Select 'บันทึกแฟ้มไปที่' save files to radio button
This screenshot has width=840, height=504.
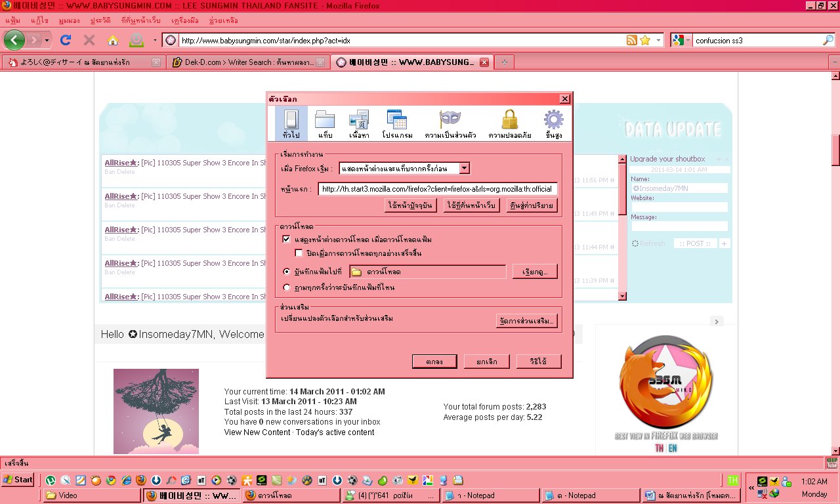point(286,271)
